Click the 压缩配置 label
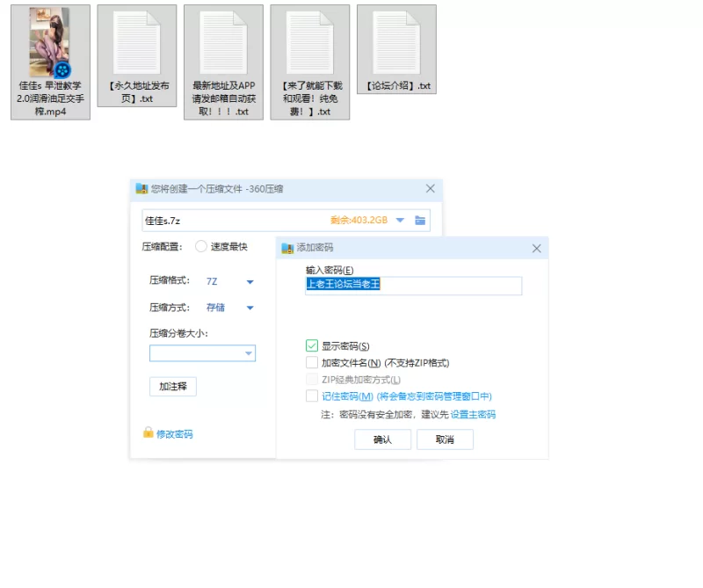703x588 pixels. tap(163, 247)
